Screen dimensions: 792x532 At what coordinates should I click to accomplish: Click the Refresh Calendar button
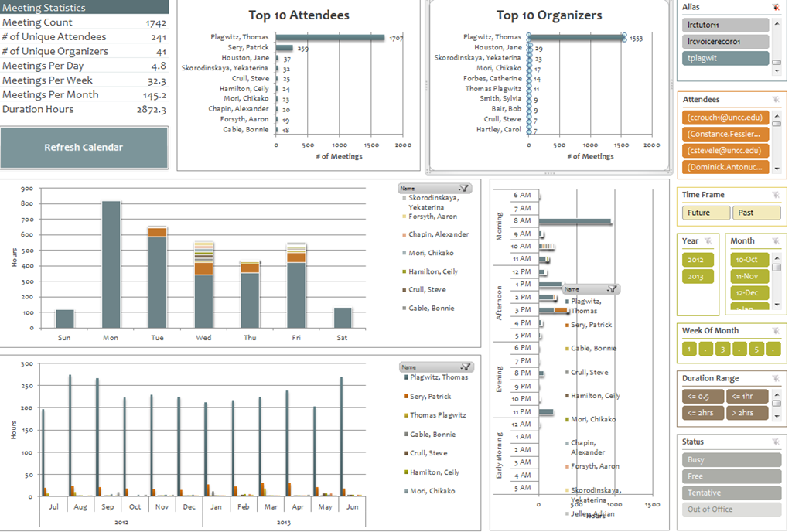(84, 148)
